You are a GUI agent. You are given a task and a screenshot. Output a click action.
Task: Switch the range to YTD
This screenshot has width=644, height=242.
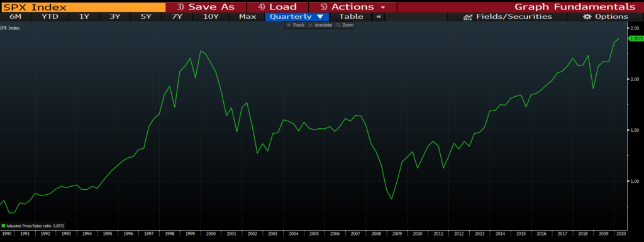(x=50, y=17)
